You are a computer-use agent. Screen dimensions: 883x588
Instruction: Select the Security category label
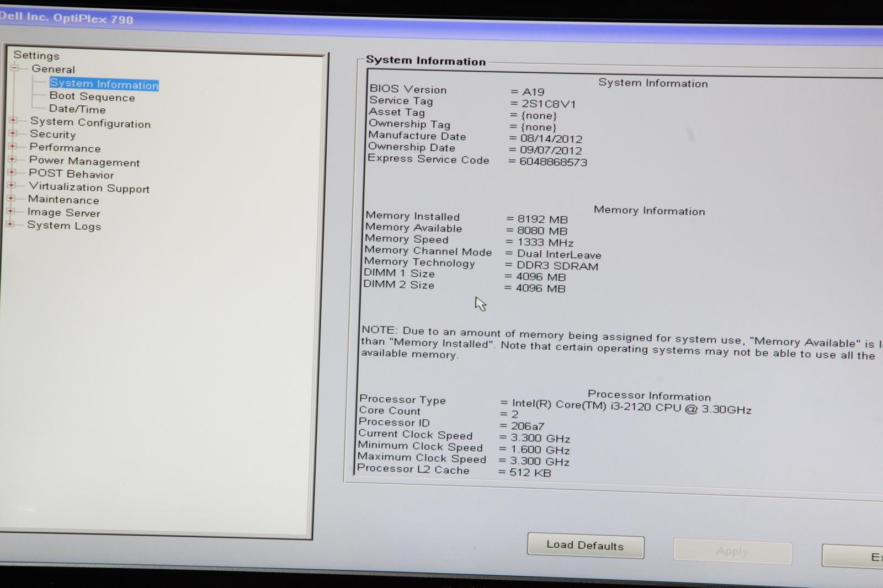53,134
